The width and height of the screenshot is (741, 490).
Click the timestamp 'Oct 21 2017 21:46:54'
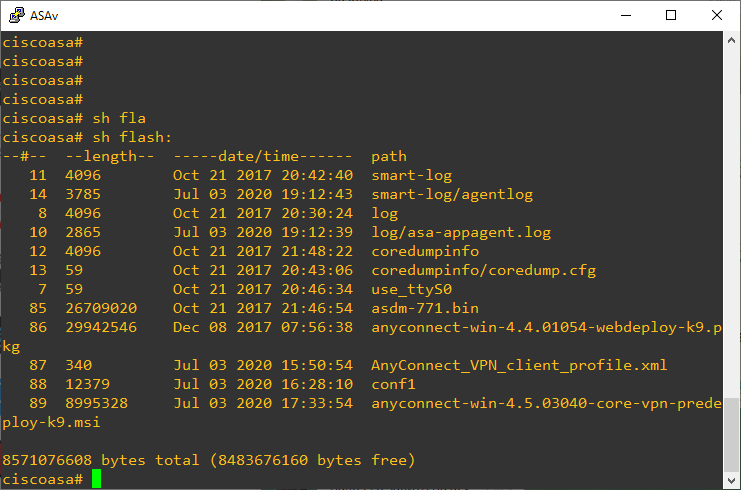tap(263, 308)
